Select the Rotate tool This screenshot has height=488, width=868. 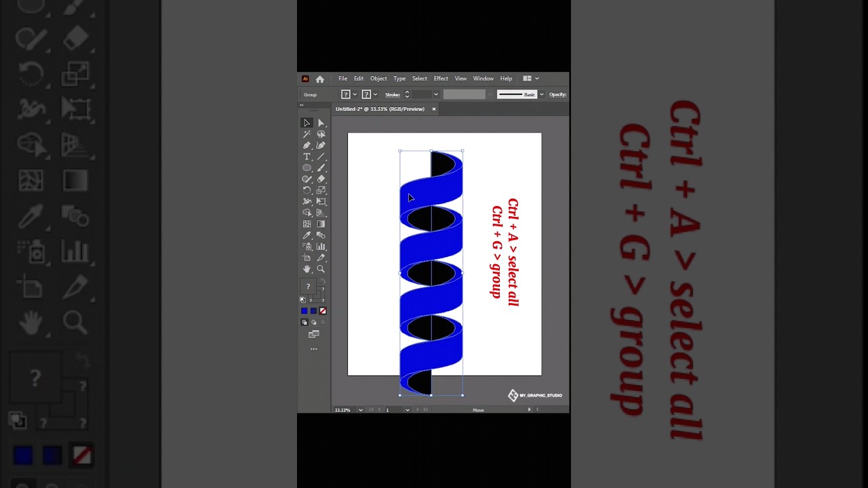pos(307,190)
